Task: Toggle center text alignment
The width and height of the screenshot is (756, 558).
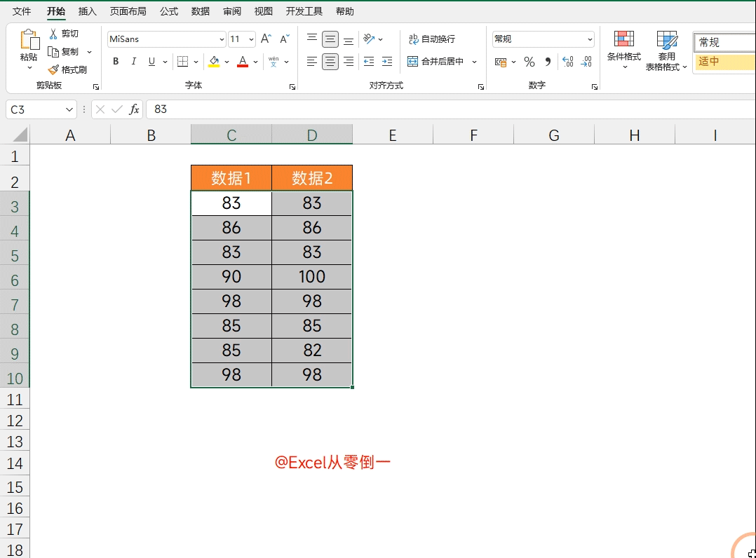Action: tap(330, 61)
